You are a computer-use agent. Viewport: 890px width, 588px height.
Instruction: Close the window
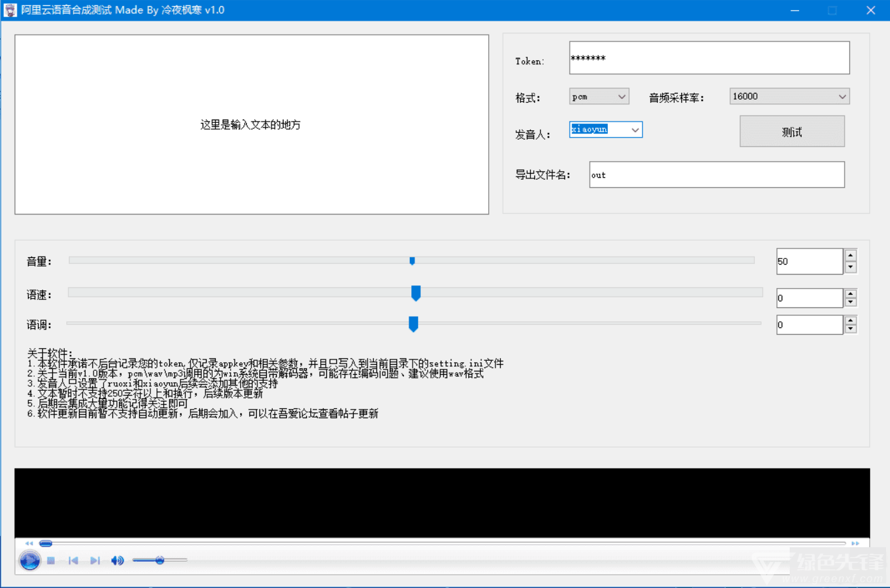pos(871,10)
